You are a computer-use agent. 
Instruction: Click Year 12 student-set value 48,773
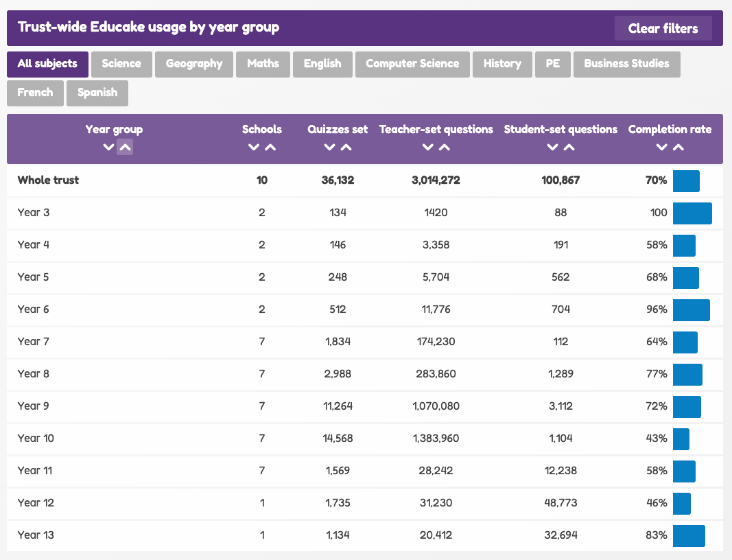pyautogui.click(x=560, y=502)
